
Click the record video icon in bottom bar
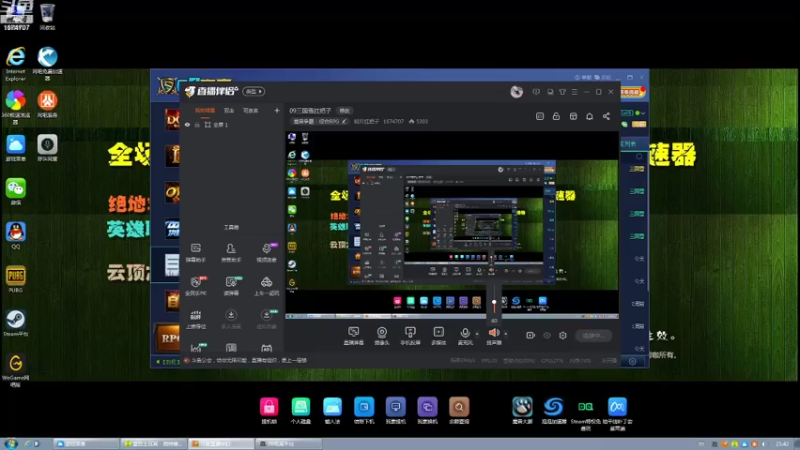(530, 335)
